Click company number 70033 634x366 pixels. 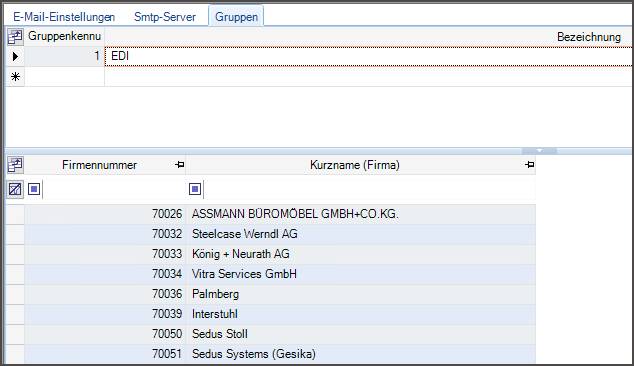coord(167,254)
